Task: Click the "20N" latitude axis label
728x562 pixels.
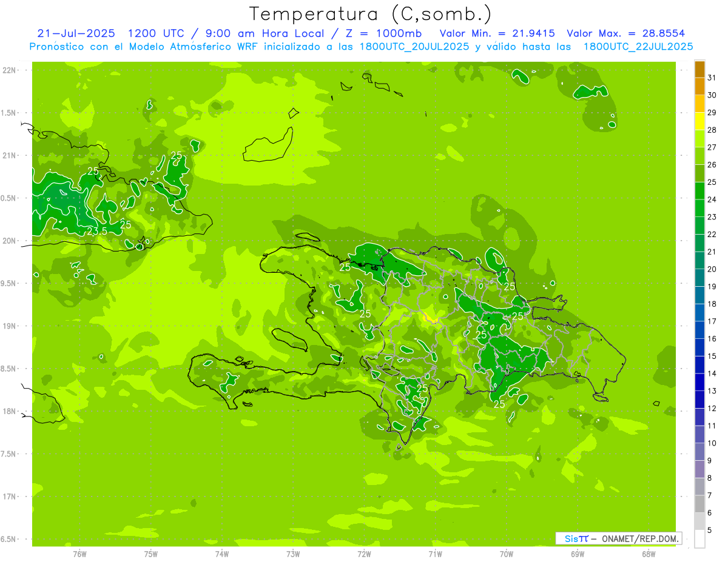Action: coord(9,241)
